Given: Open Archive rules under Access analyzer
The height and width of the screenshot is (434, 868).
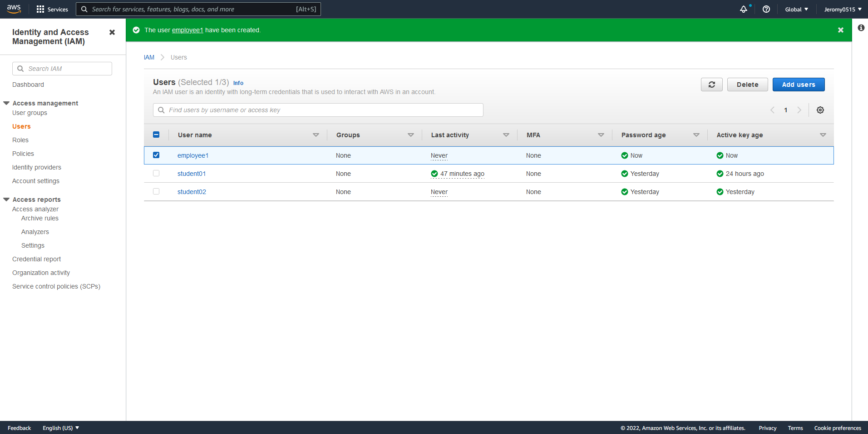Looking at the screenshot, I should click(x=40, y=218).
